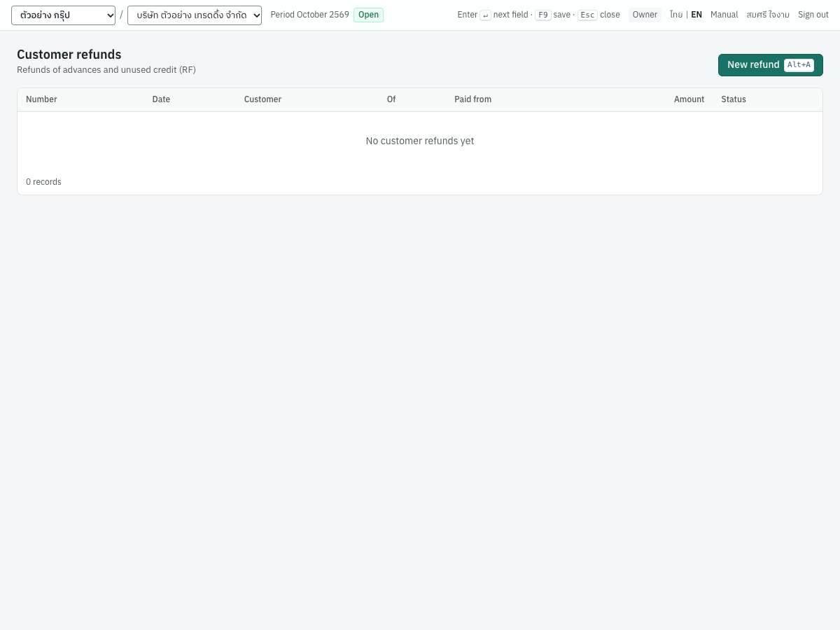Open the group selector dropdown ตัวอย่าง กรุ๊ป
Image resolution: width=840 pixels, height=630 pixels.
coord(63,15)
